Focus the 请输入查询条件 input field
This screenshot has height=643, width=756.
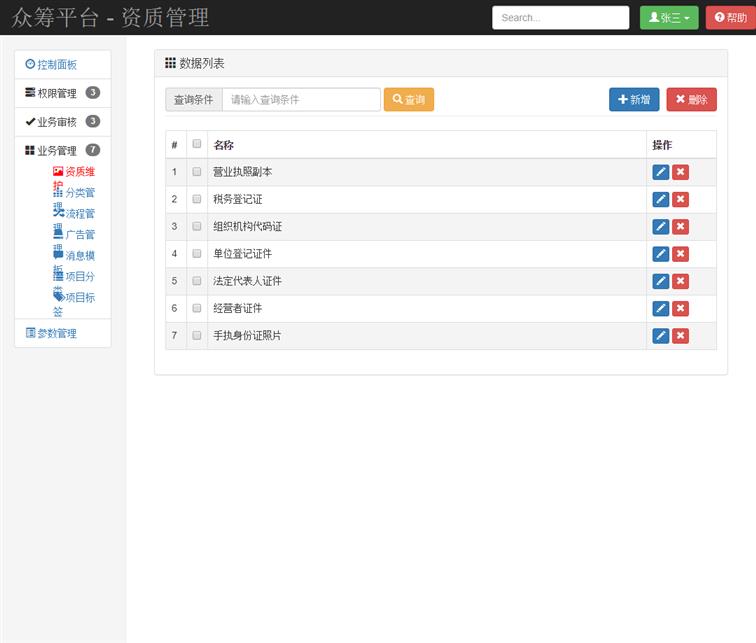301,100
